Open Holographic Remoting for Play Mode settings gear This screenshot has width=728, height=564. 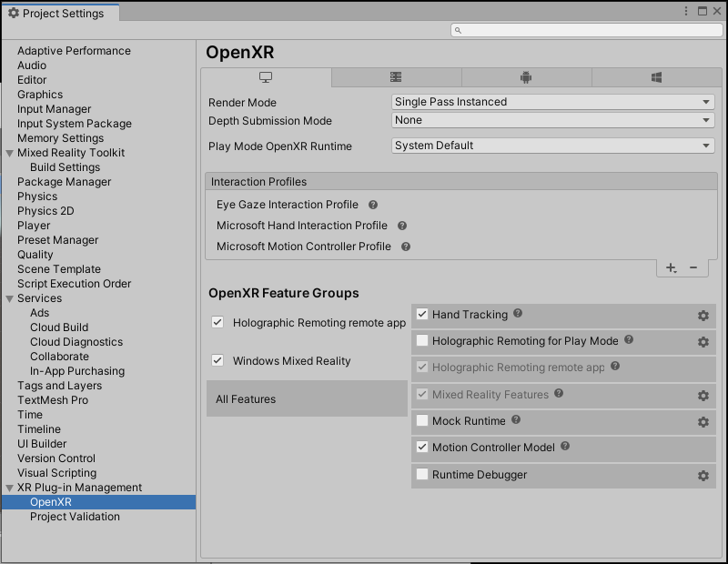click(x=703, y=342)
